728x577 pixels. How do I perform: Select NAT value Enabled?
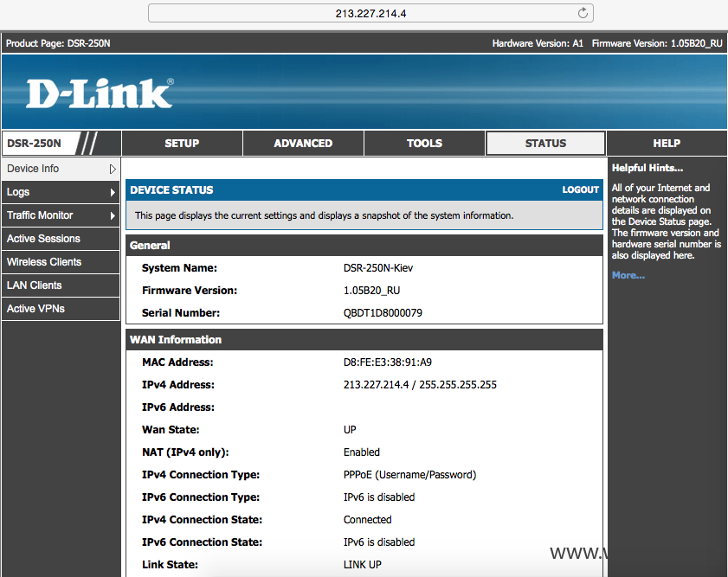(361, 452)
